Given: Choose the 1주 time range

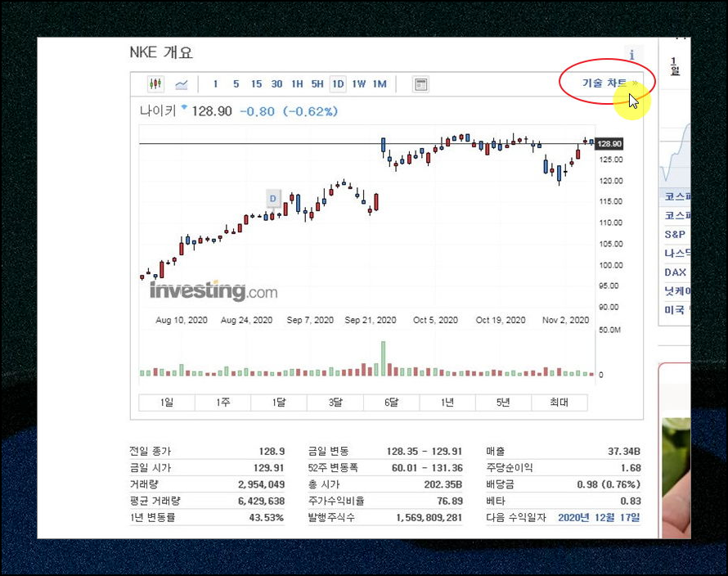Looking at the screenshot, I should point(222,403).
